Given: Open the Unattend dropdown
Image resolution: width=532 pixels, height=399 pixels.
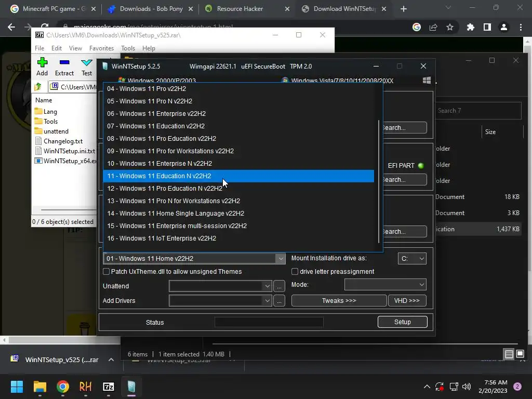Looking at the screenshot, I should [220, 286].
